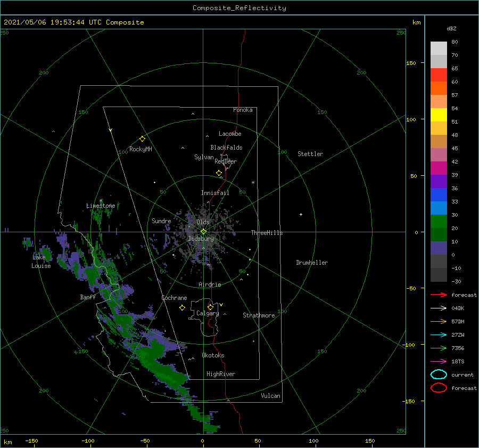Viewport: 479px width, 448px height.
Task: Click the RockyMH label
Action: (141, 149)
